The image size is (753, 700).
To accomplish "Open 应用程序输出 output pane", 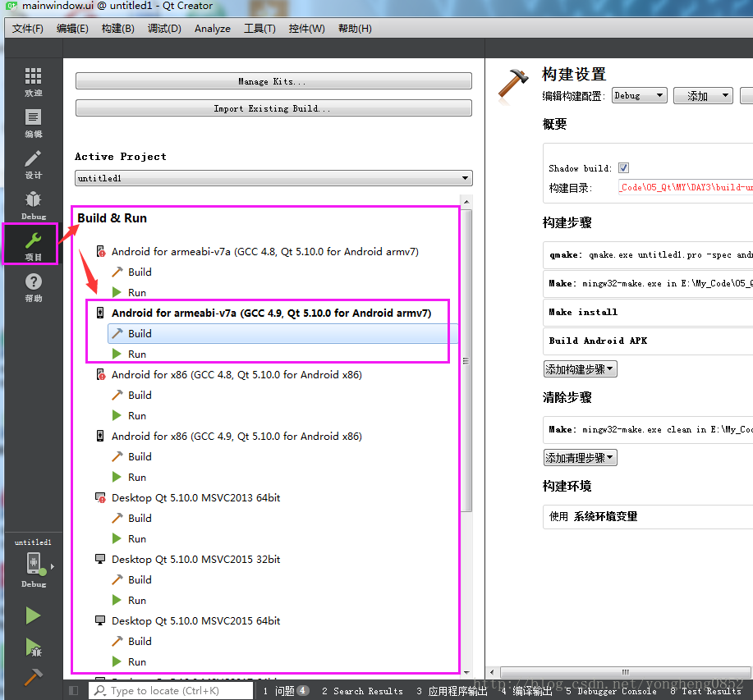I will [452, 690].
